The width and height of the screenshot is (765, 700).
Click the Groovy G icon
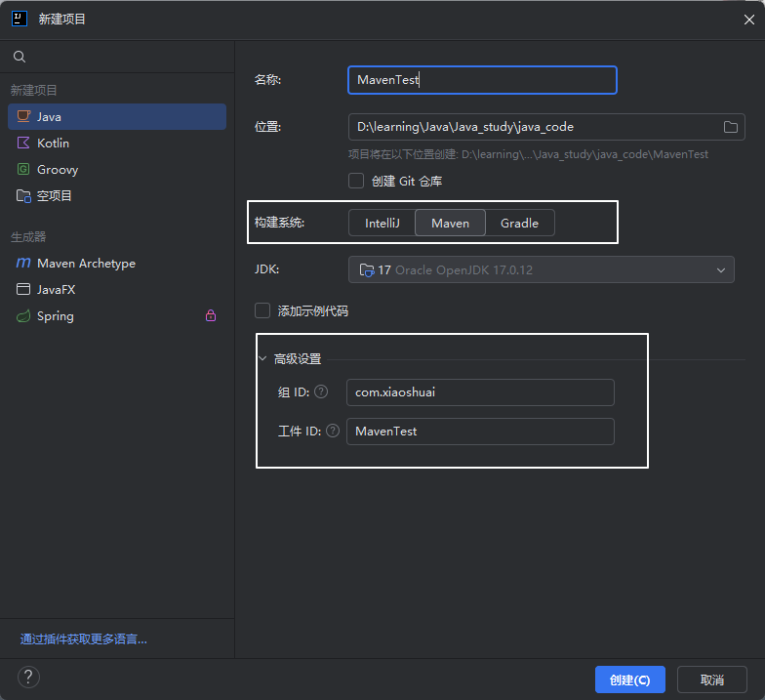(x=23, y=169)
